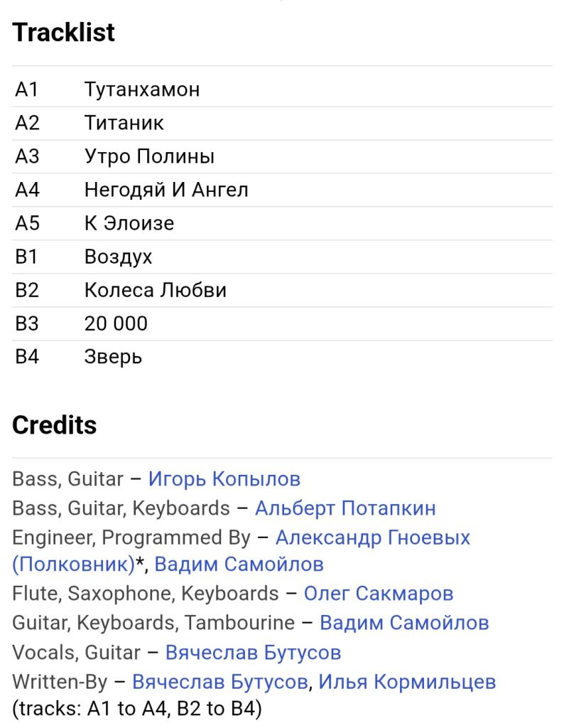Click Вадим Самойлов in the Engineer credit
The height and width of the screenshot is (728, 564).
[239, 564]
